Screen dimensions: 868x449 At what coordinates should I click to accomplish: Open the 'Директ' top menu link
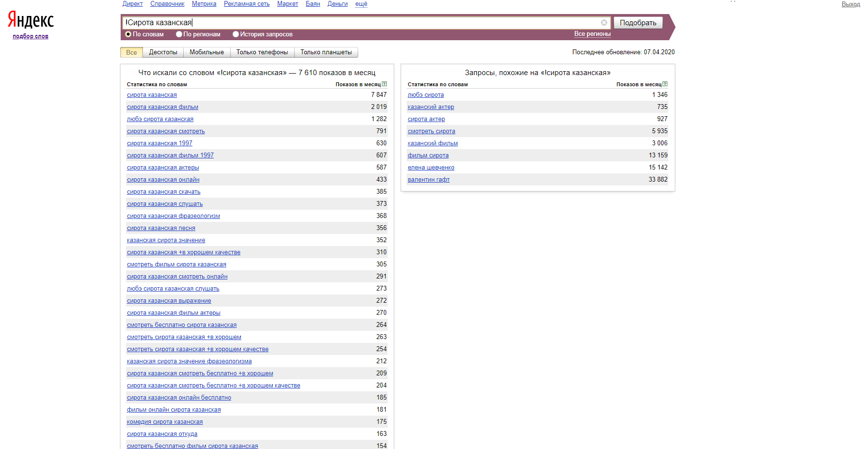pos(132,4)
